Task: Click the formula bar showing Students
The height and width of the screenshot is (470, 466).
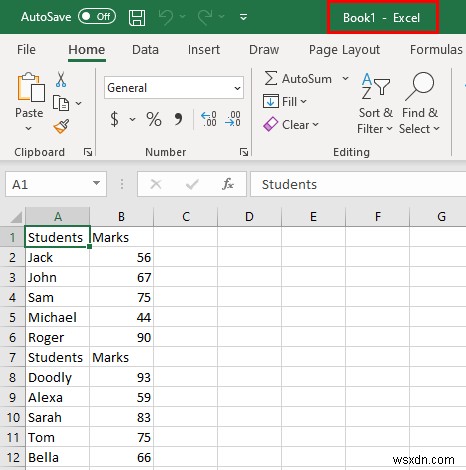Action: pos(358,184)
